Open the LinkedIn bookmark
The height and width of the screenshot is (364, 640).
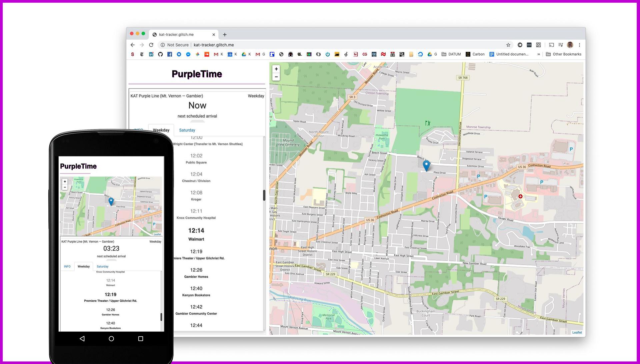pyautogui.click(x=151, y=54)
